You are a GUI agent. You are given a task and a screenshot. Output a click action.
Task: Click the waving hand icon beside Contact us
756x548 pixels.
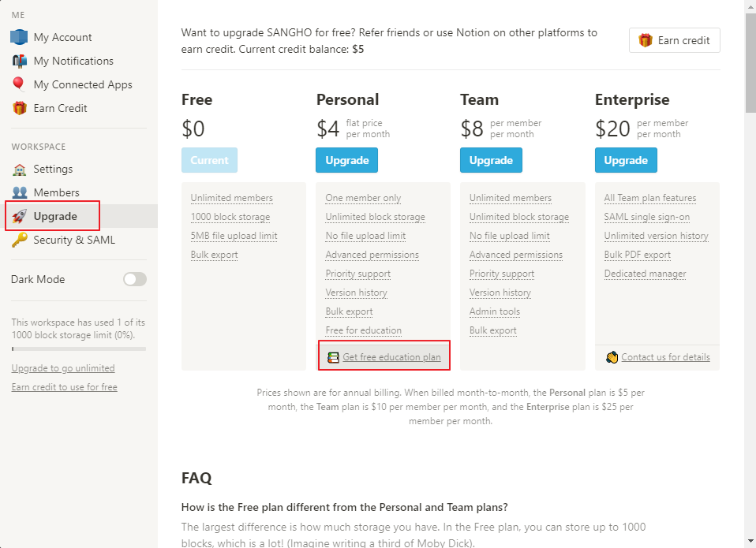[x=612, y=357]
